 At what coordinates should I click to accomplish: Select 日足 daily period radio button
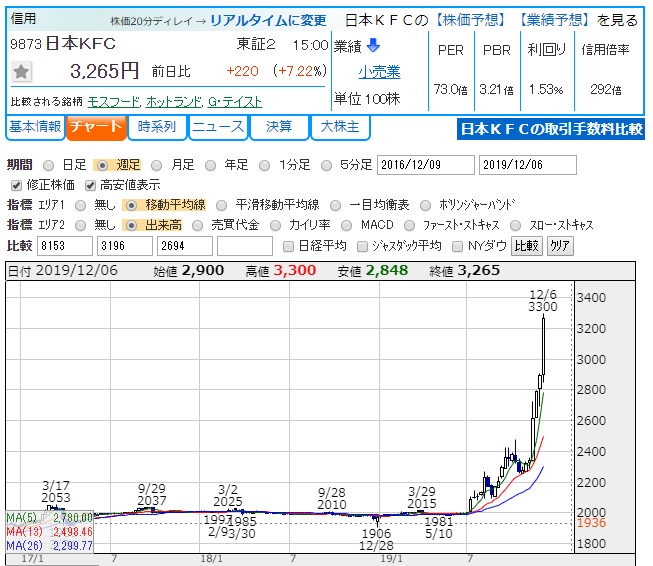(49, 165)
